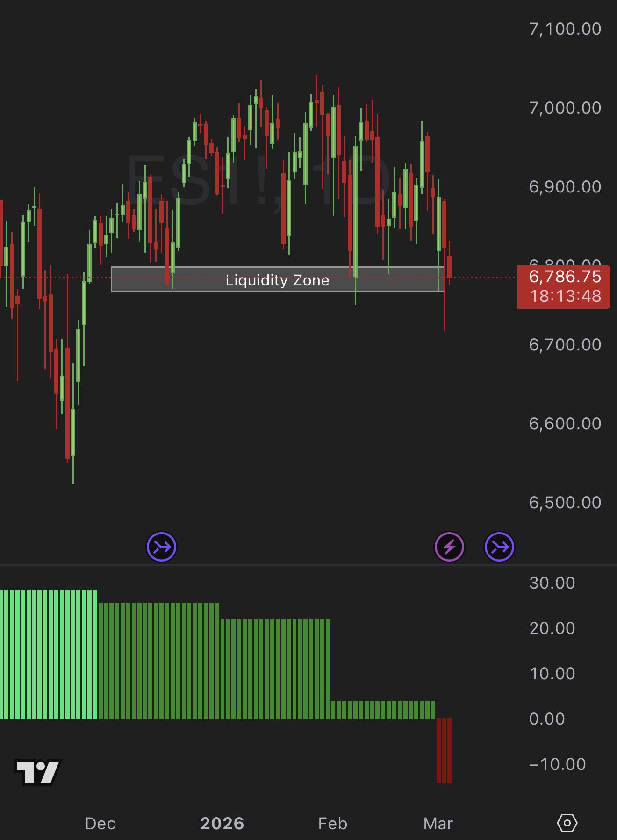Tap the lightning bolt event marker
The image size is (617, 840).
(449, 547)
